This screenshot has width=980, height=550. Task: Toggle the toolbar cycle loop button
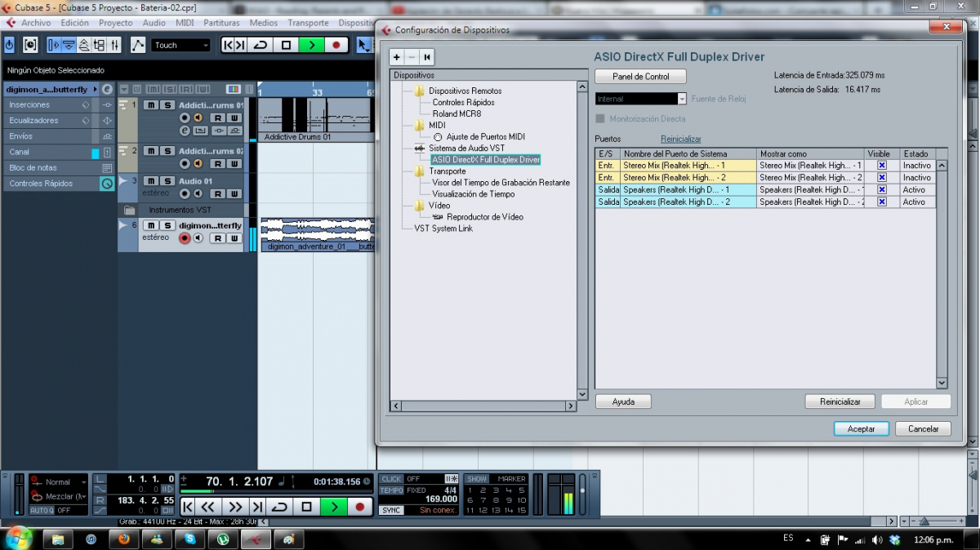[x=261, y=45]
